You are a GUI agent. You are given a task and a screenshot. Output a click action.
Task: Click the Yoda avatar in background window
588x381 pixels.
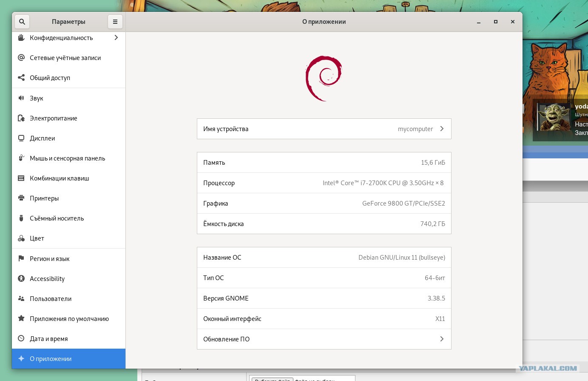pos(554,117)
